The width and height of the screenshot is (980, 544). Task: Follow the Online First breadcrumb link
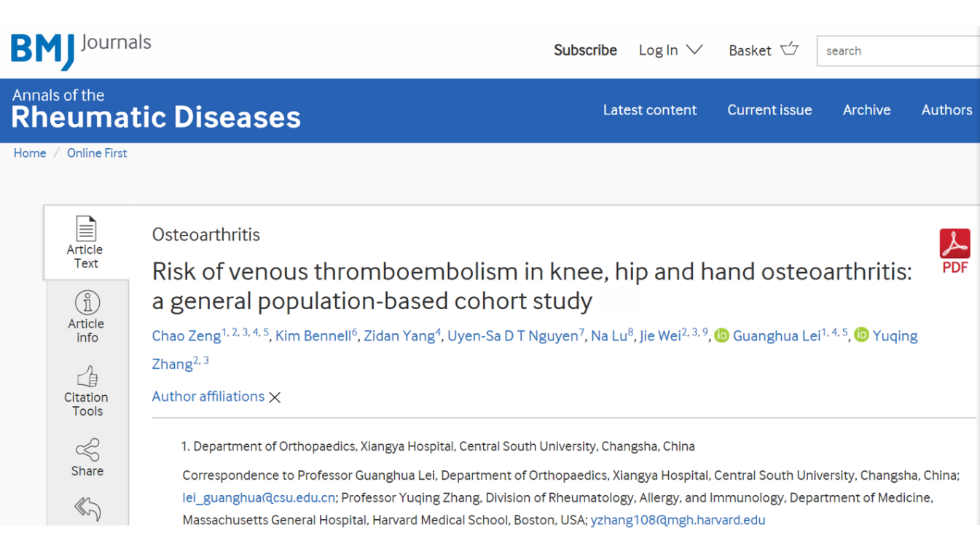point(97,153)
